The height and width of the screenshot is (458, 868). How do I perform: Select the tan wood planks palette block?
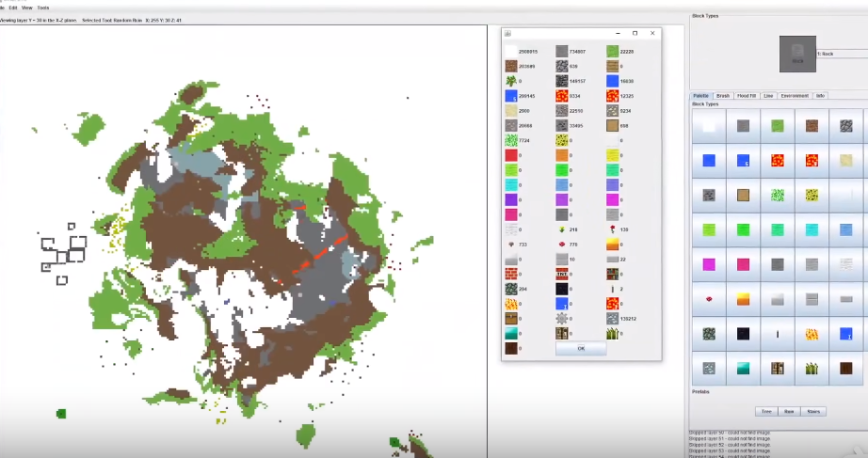[x=743, y=195]
